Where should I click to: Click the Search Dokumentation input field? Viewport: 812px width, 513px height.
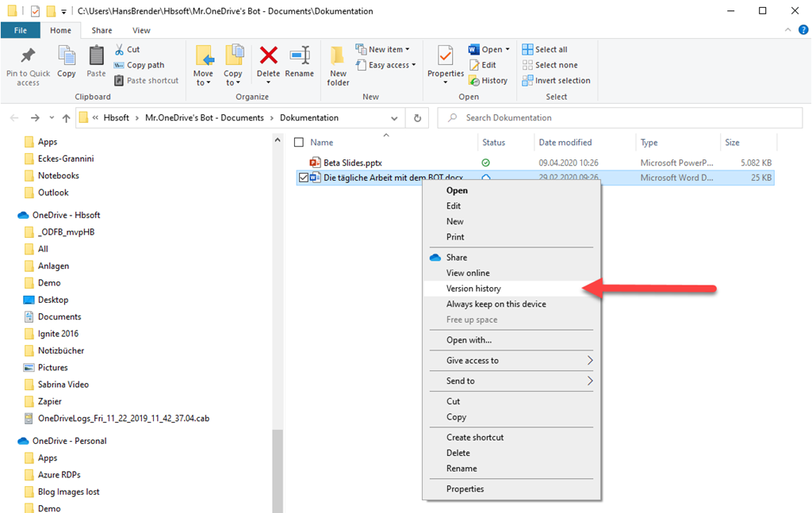pyautogui.click(x=619, y=118)
